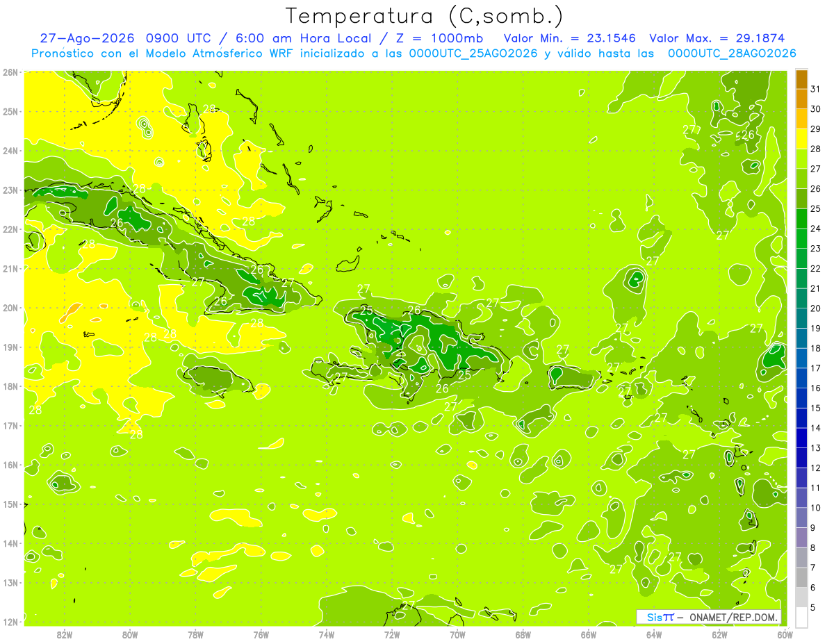
Task: Click the 64W longitude label
Action: pos(654,634)
